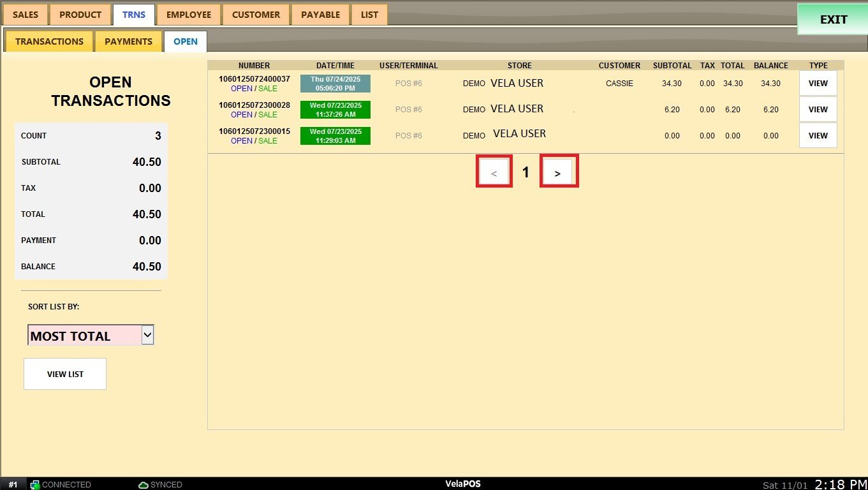Click the connected network status icon
The height and width of the screenshot is (490, 868).
coord(35,485)
